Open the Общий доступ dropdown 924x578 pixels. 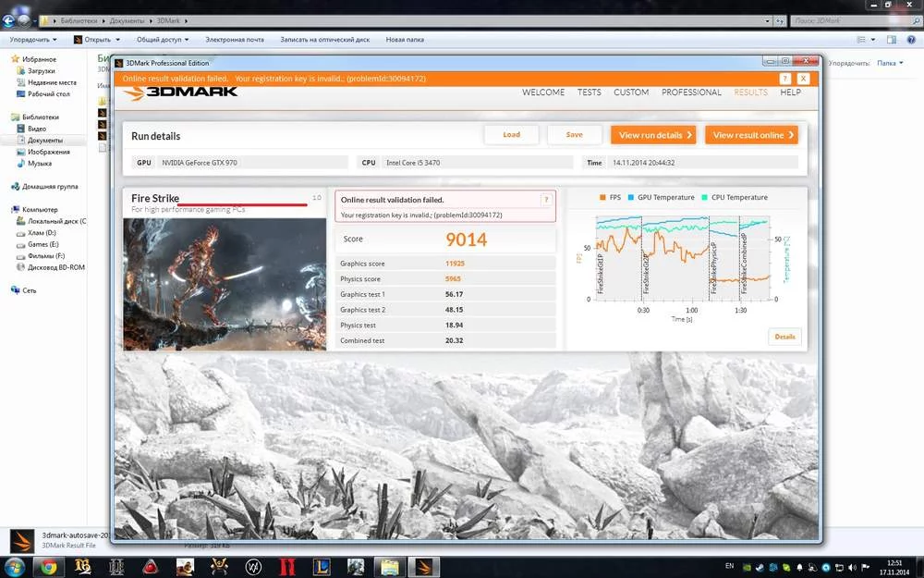pyautogui.click(x=163, y=40)
